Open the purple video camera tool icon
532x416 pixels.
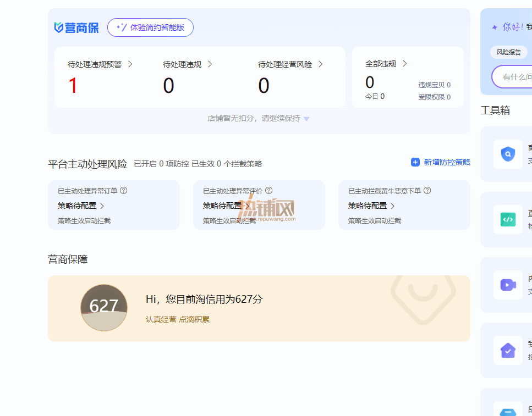coord(508,285)
